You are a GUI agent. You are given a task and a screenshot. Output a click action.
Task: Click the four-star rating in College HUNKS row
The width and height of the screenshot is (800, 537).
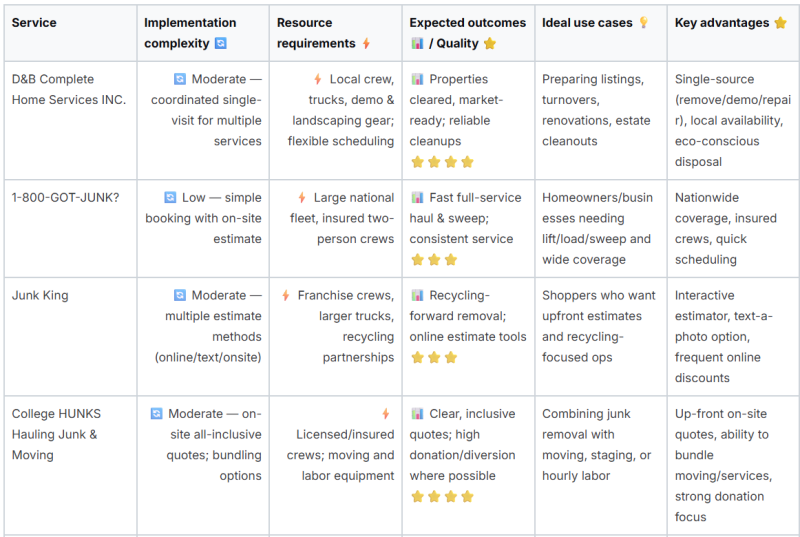pyautogui.click(x=442, y=497)
